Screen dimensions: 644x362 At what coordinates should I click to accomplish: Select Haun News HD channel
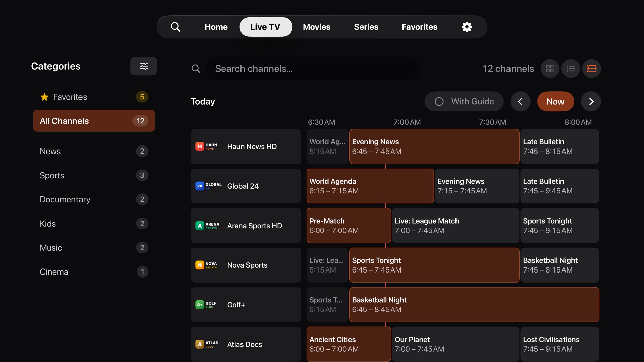pyautogui.click(x=246, y=146)
